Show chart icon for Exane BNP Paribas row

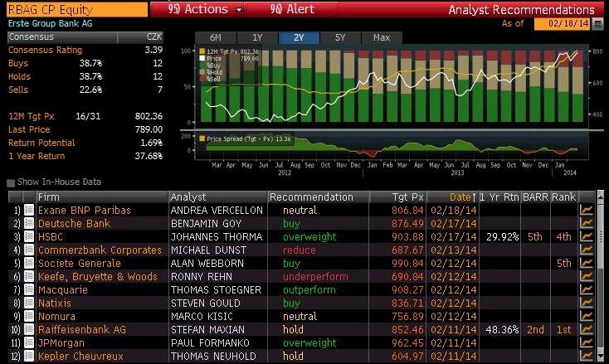pyautogui.click(x=587, y=210)
